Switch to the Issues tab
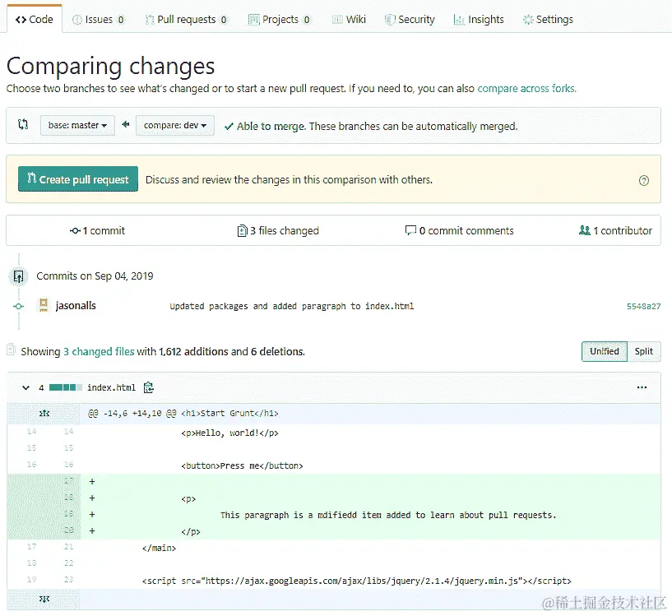The image size is (672, 616). (x=99, y=19)
